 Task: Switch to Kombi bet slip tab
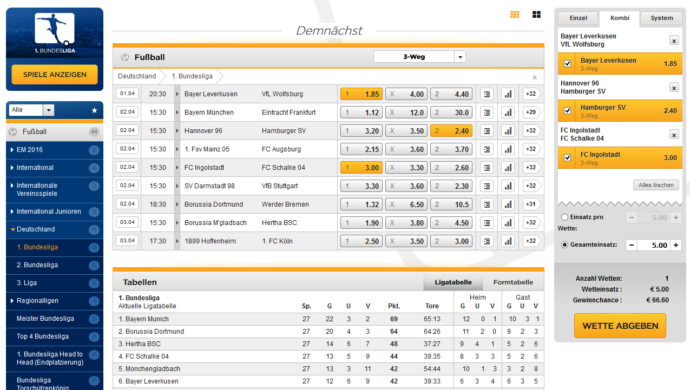[620, 18]
